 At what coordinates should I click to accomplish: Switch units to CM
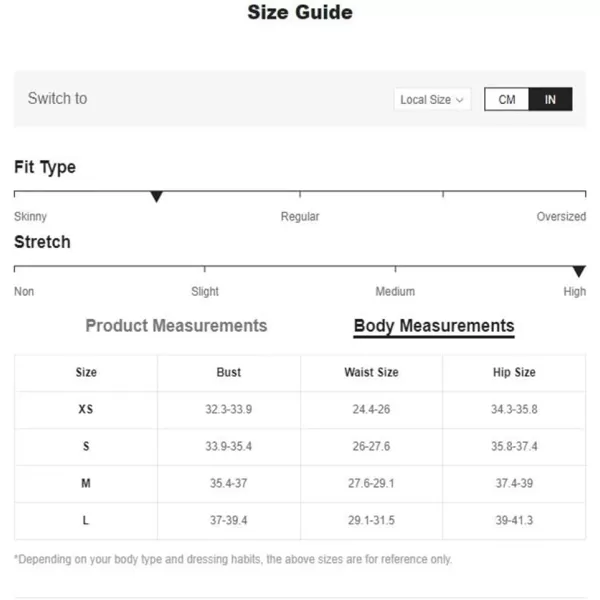[x=507, y=99]
